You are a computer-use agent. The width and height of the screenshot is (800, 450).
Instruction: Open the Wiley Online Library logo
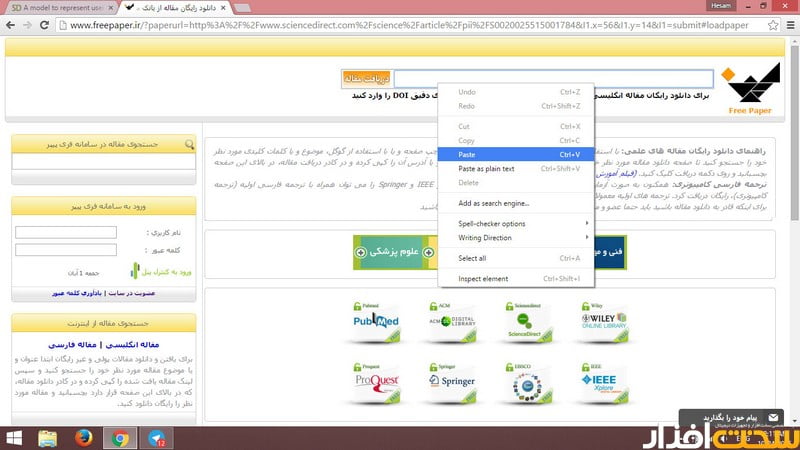point(604,322)
